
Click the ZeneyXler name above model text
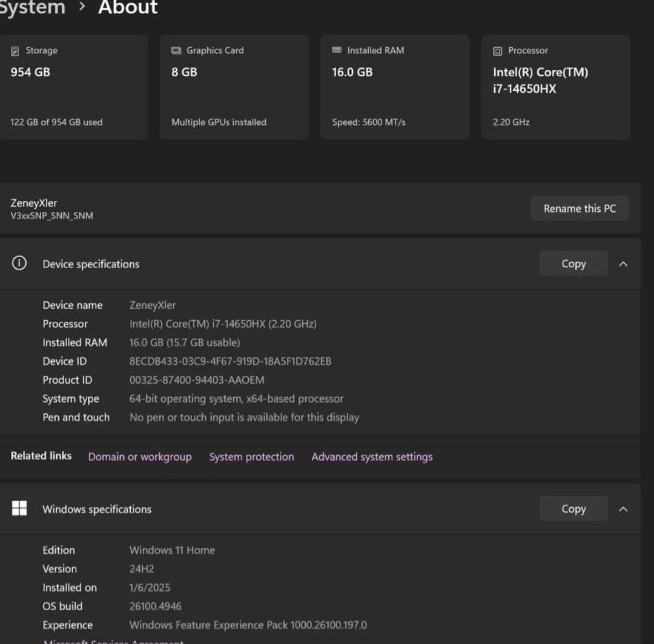(34, 203)
